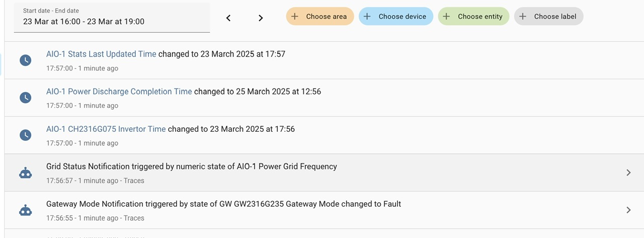Open AIO-1 Power Discharge Completion Time link

click(x=119, y=92)
